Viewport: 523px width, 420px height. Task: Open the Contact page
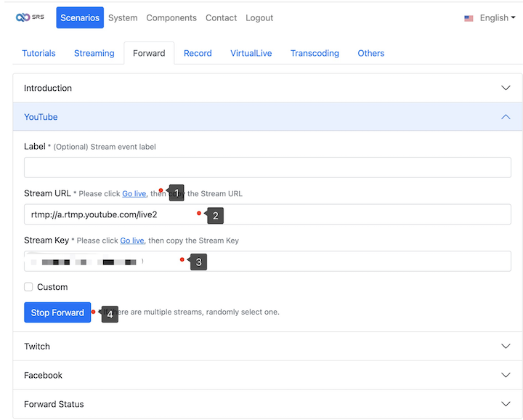tap(221, 17)
